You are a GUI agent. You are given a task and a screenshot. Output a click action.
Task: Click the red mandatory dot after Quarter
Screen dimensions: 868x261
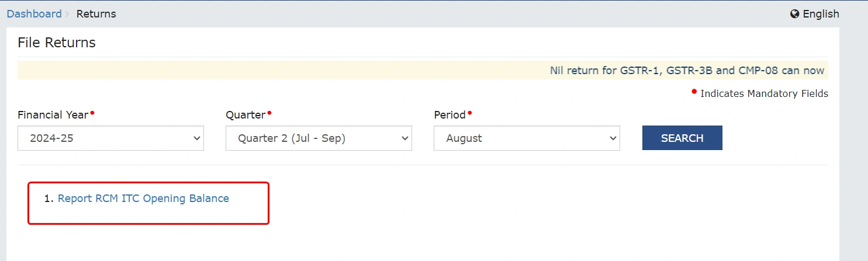tap(269, 112)
